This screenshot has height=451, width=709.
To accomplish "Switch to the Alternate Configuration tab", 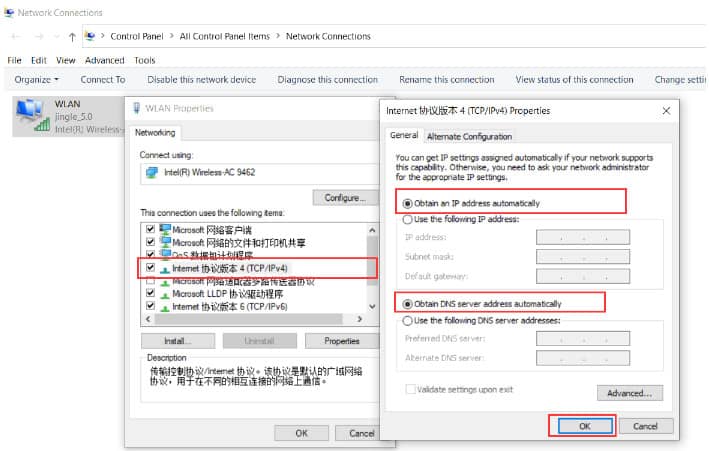I will point(469,136).
